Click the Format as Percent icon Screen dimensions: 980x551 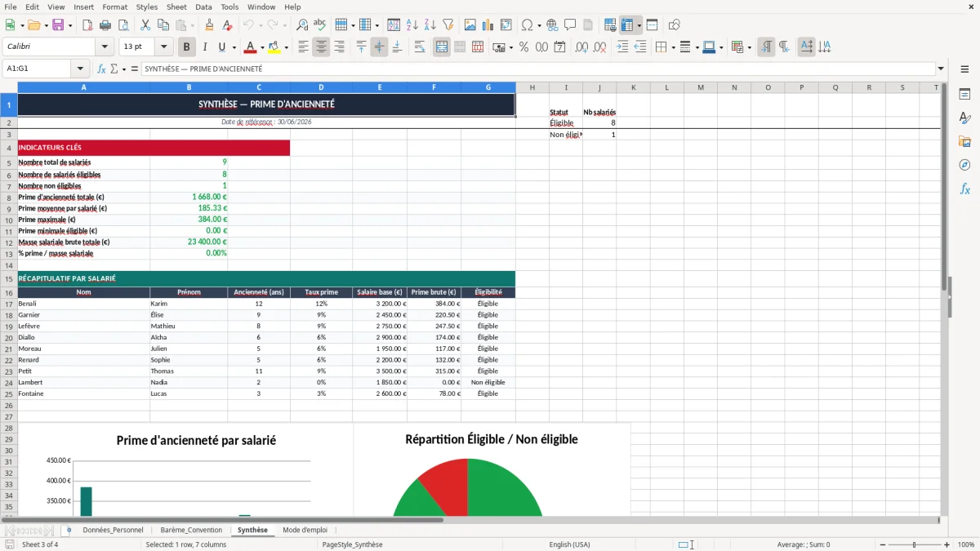click(523, 47)
